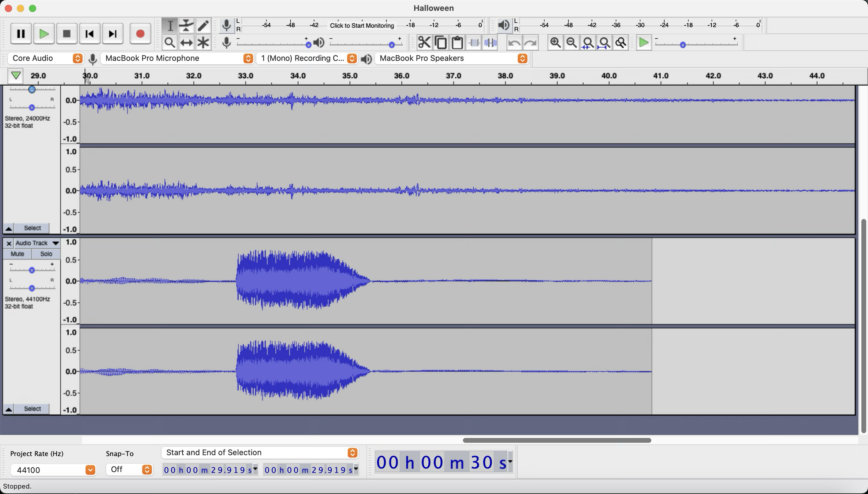Solo the Audio Track
868x494 pixels.
coord(46,254)
